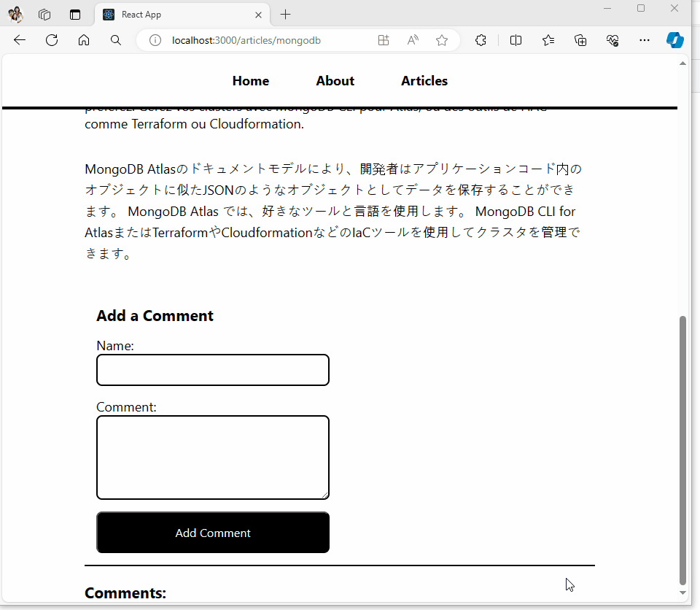This screenshot has height=610, width=700.
Task: Close the browser window
Action: click(x=674, y=8)
